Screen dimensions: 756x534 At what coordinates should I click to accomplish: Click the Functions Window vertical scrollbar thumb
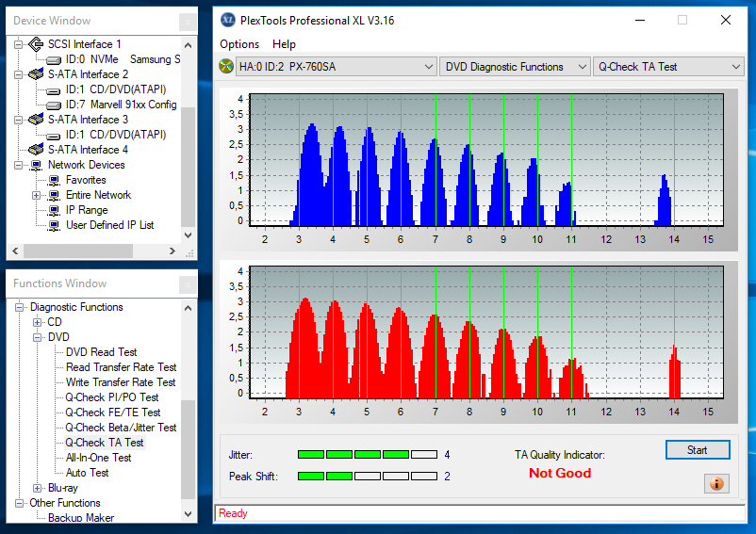[x=188, y=449]
